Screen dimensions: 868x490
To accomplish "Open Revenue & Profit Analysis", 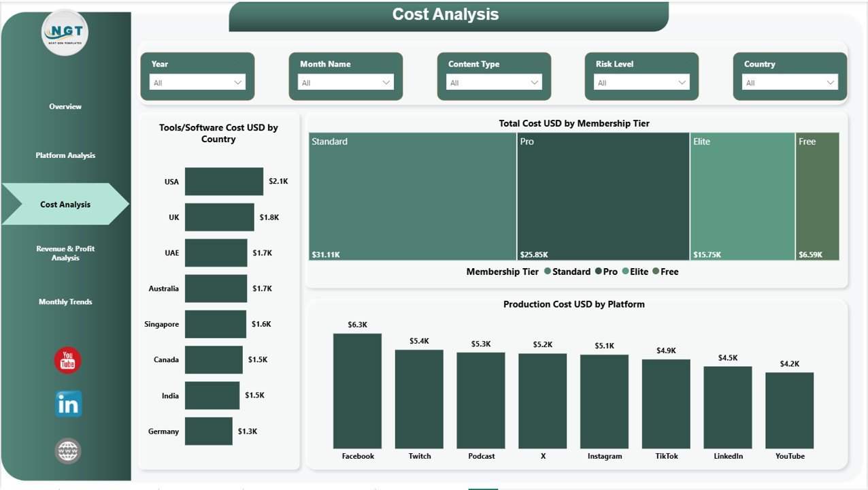I will point(65,253).
